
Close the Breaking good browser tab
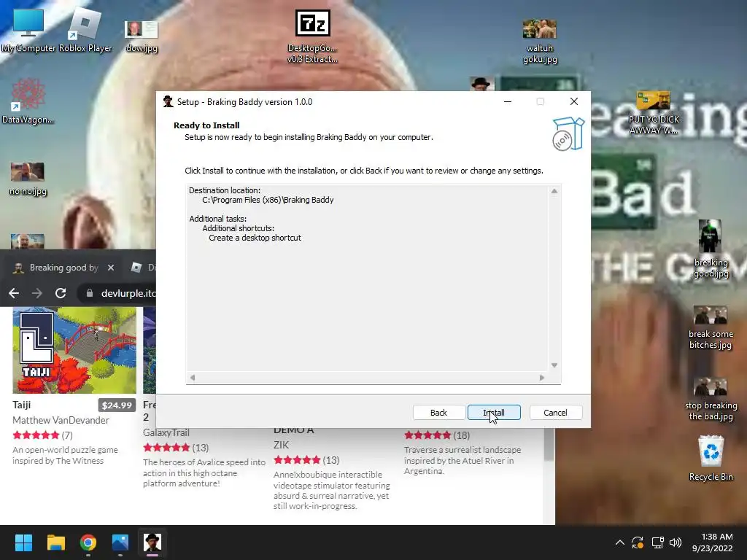coord(111,268)
